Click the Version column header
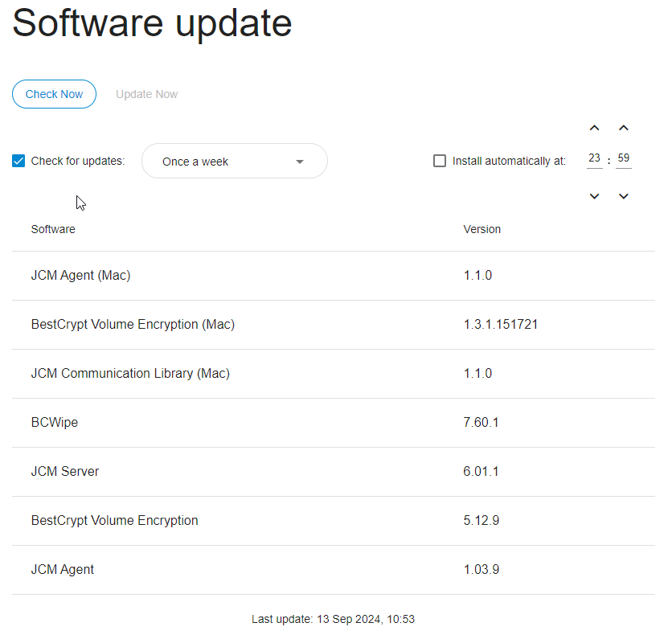 [481, 229]
